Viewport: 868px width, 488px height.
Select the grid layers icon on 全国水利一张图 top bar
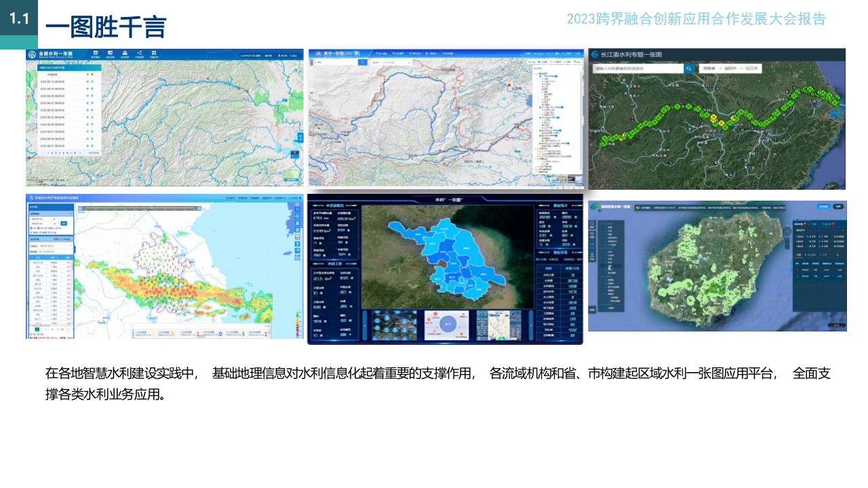point(154,54)
